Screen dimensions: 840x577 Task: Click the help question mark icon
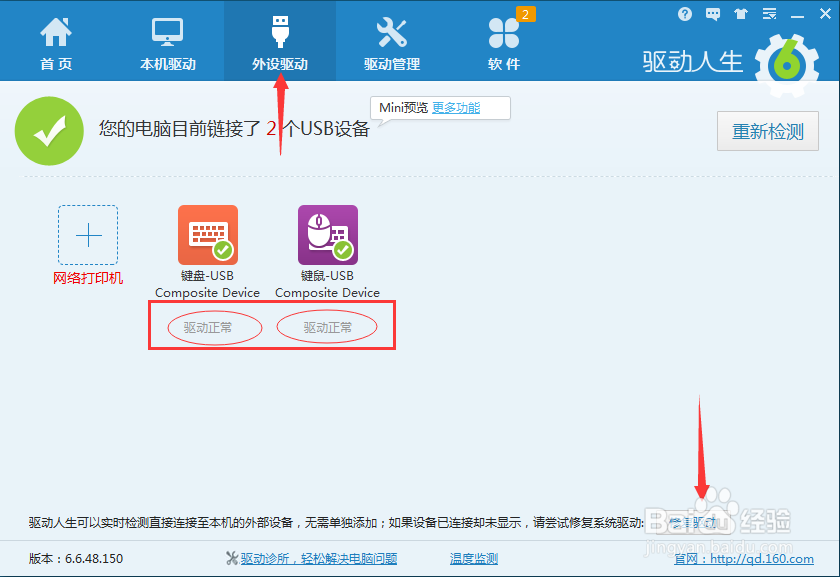click(685, 14)
